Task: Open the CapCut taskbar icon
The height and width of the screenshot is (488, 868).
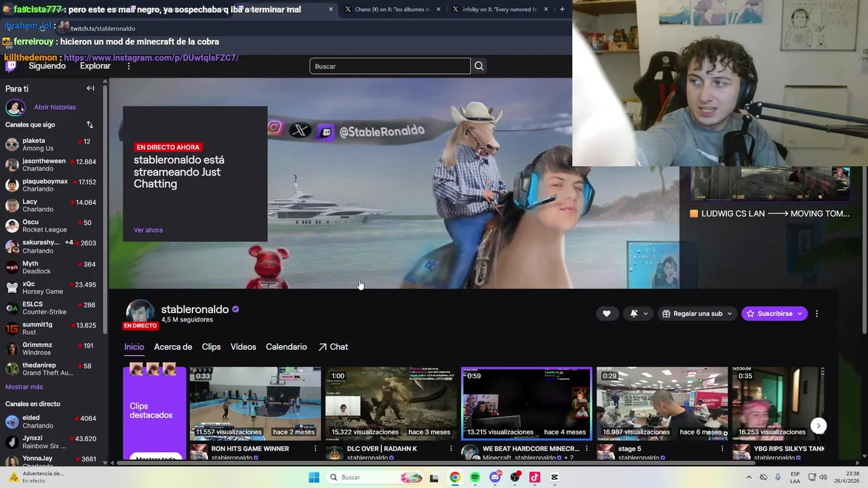Action: (555, 477)
